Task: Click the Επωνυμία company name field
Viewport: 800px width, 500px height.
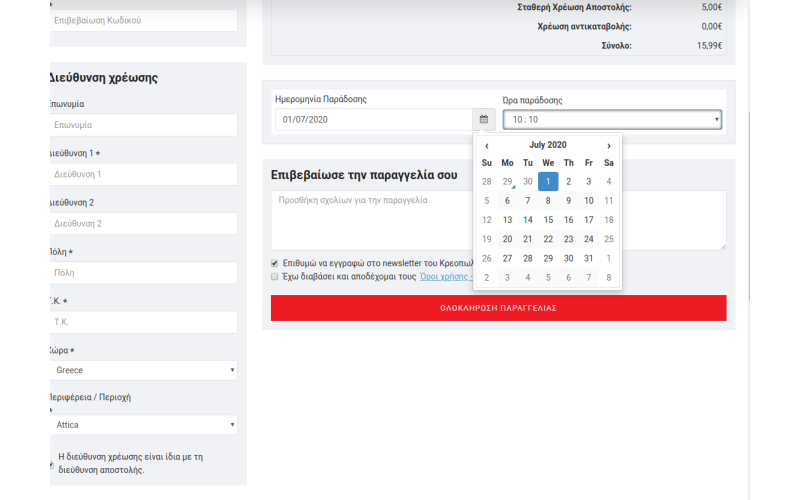Action: point(142,125)
